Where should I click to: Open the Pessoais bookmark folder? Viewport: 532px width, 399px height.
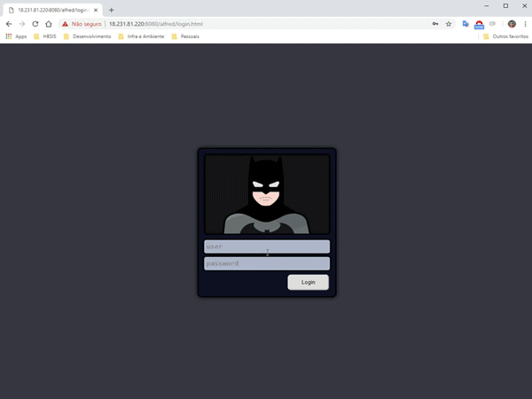(185, 36)
